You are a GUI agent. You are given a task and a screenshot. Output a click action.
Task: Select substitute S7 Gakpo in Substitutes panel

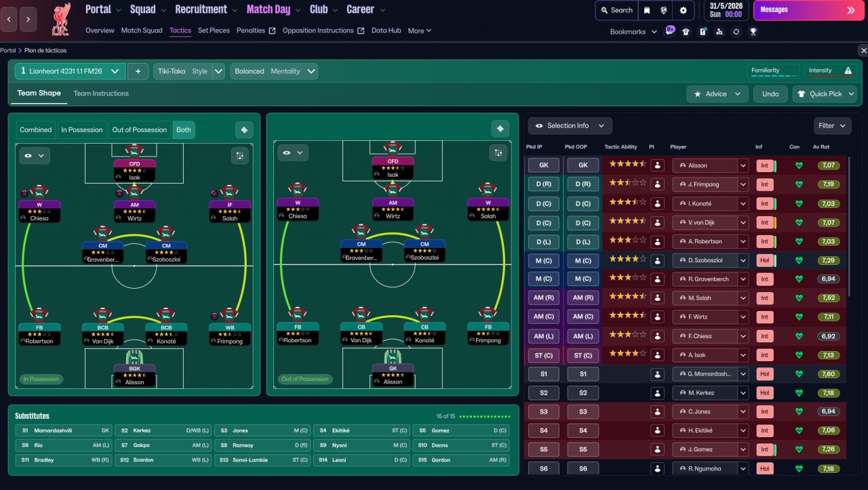163,445
